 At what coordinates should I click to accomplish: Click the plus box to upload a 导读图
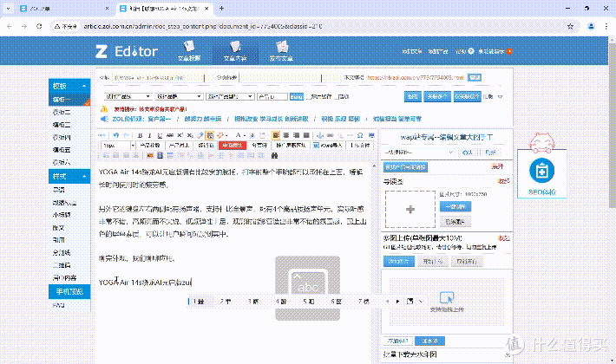coord(410,209)
